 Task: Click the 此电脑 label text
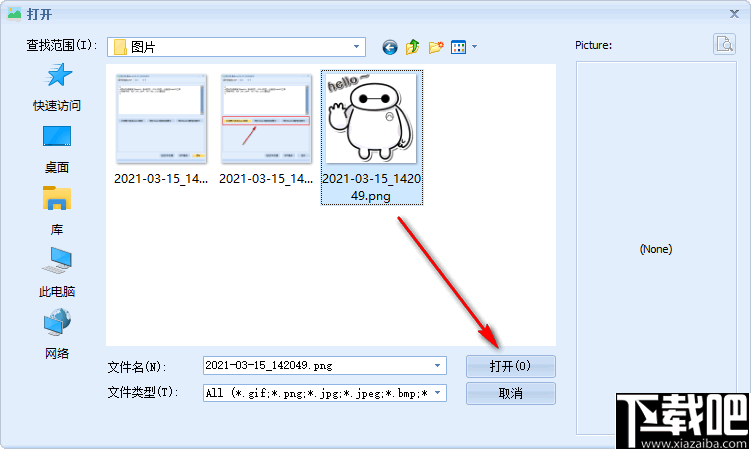click(57, 291)
